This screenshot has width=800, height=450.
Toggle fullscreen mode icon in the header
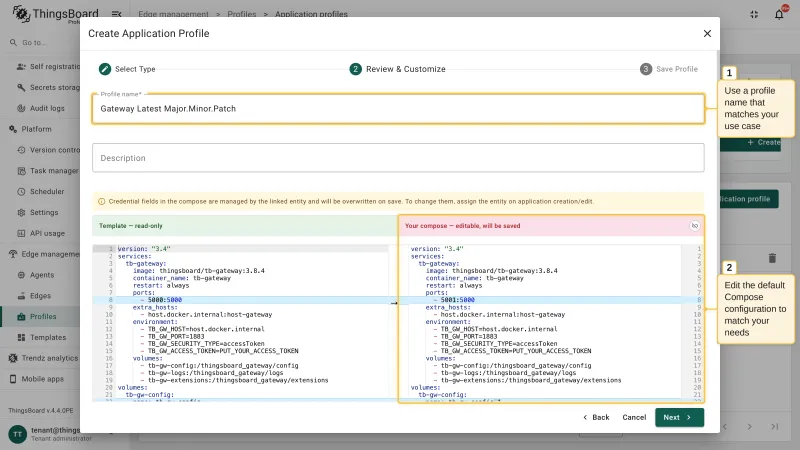coord(754,14)
